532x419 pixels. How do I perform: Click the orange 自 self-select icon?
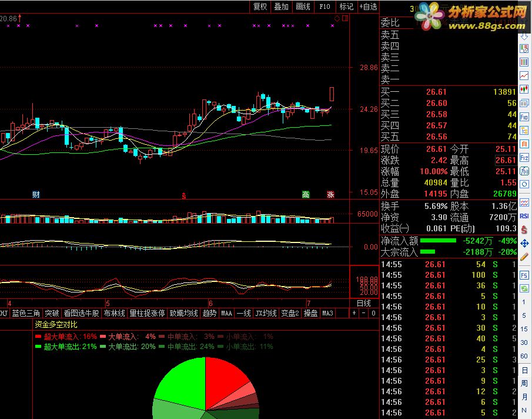[524, 144]
